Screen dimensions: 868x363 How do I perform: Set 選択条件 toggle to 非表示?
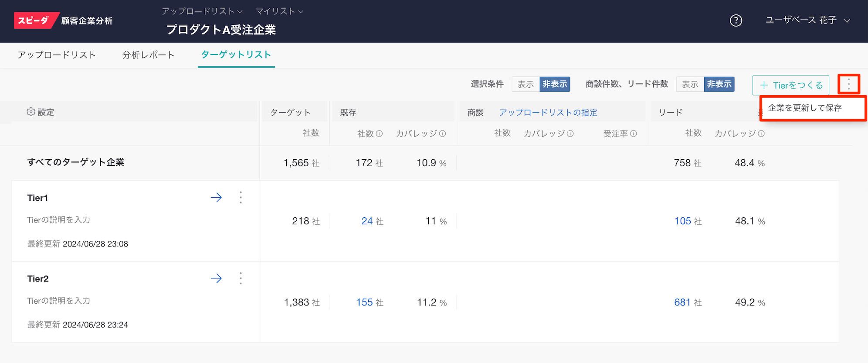coord(555,84)
